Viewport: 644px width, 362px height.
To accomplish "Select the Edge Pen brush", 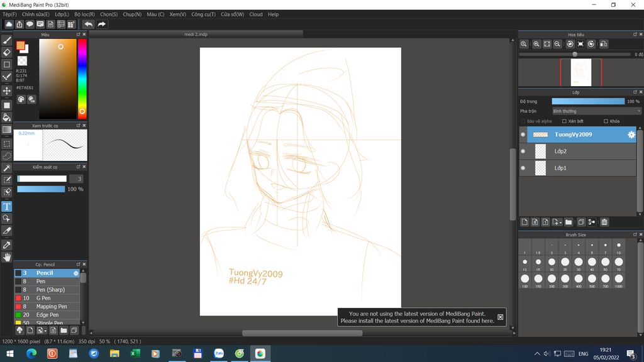I will [47, 315].
